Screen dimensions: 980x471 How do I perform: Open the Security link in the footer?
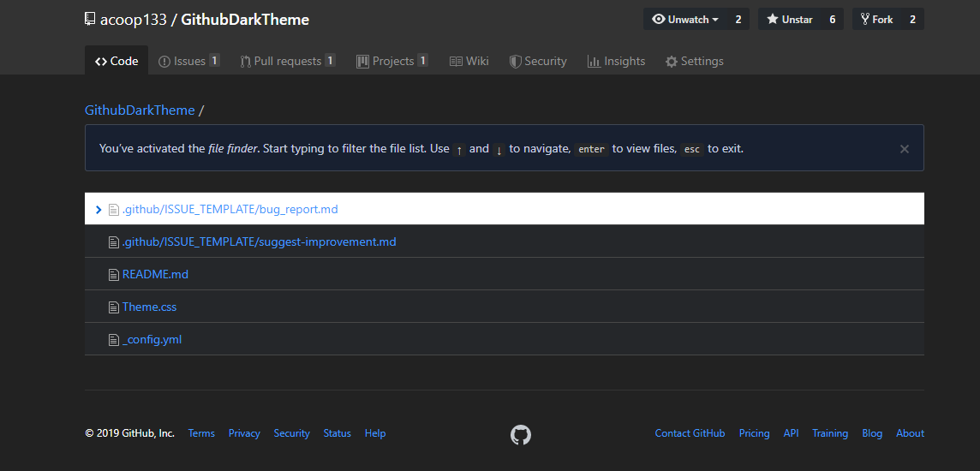292,433
